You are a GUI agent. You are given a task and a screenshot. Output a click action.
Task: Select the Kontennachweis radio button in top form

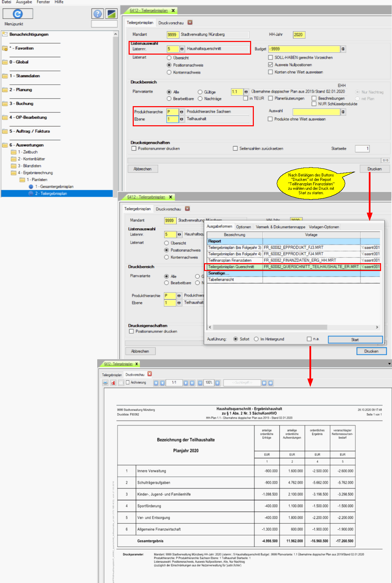pyautogui.click(x=169, y=72)
